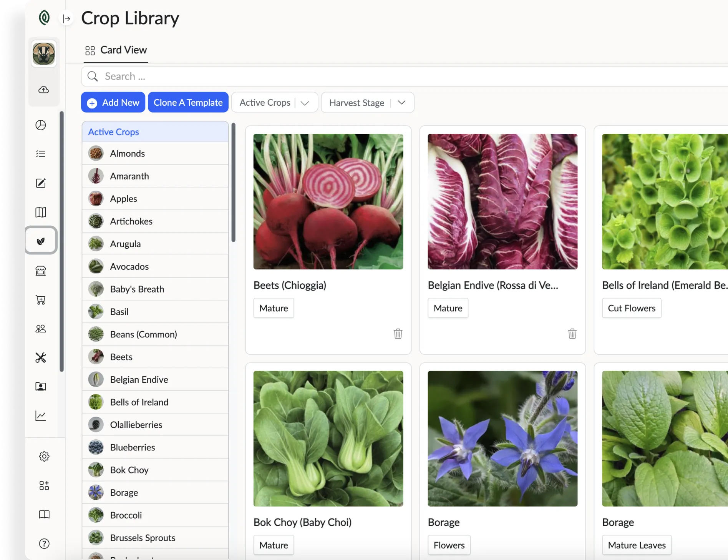Select the Card View tab
This screenshot has height=560, width=728.
[116, 50]
